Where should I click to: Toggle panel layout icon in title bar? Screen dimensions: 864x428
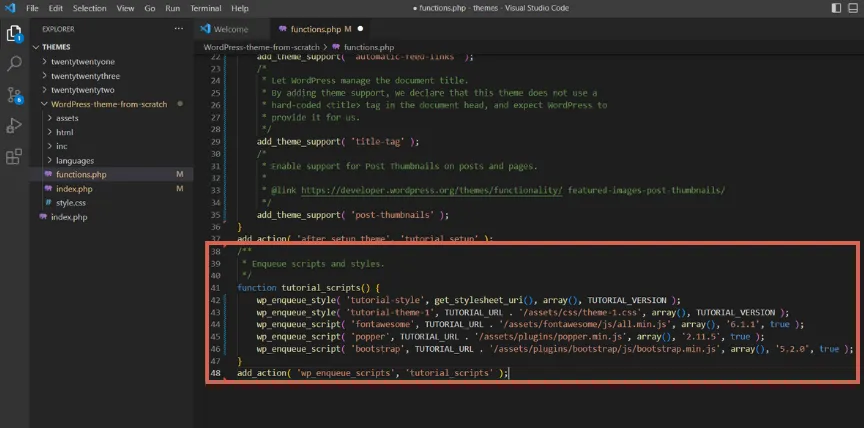pos(854,8)
